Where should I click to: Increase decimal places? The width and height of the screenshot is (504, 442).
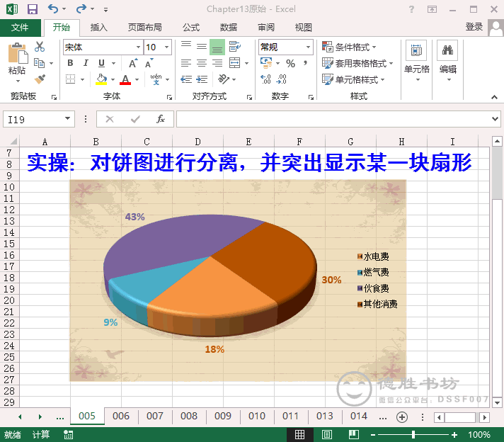click(266, 79)
